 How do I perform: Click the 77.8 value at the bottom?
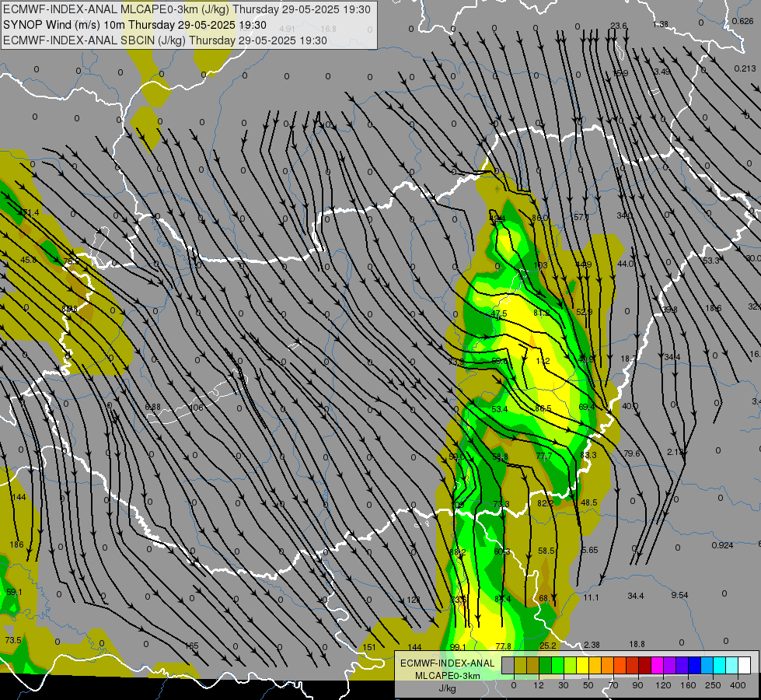click(x=503, y=646)
